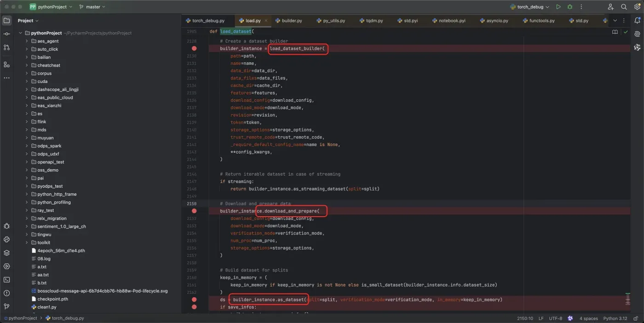Open Code With Me add-user icon
This screenshot has width=644, height=323.
point(610,7)
